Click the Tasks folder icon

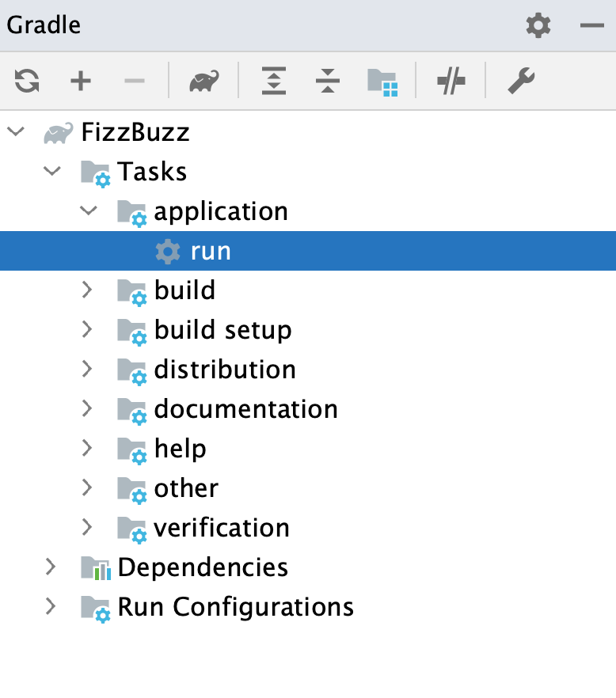coord(95,173)
